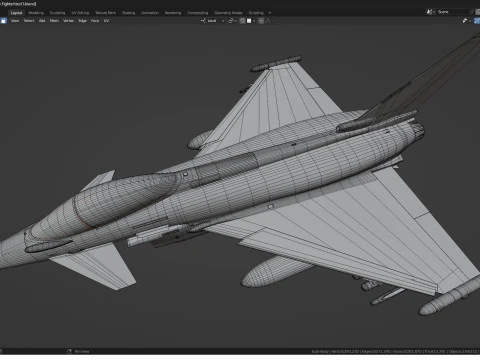Open the Scripting workspace tab
This screenshot has width=480, height=360.
tap(256, 13)
